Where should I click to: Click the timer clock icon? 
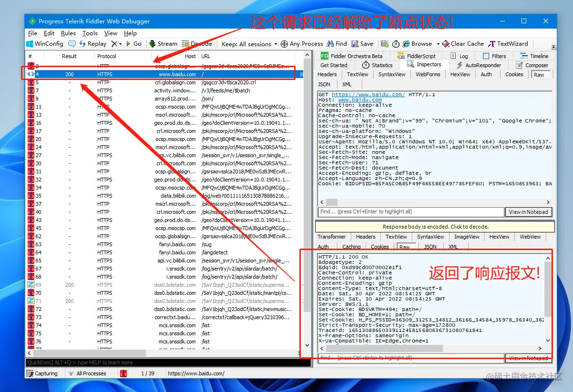(396, 44)
